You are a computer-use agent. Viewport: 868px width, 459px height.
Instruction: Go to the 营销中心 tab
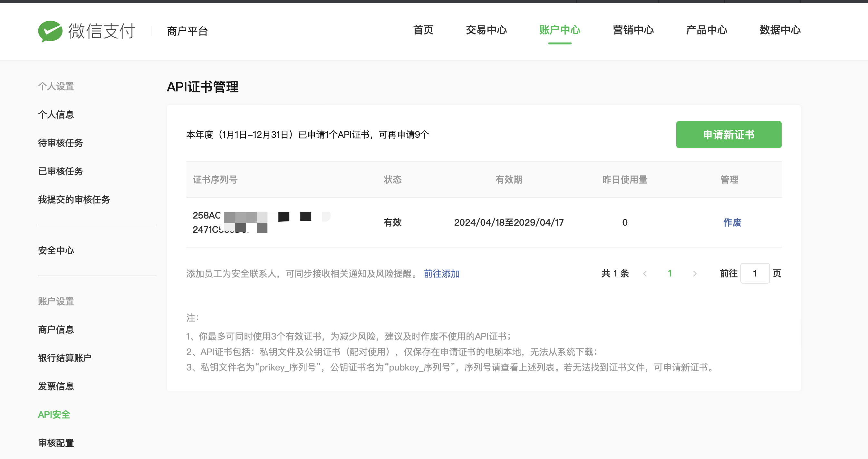coord(633,30)
